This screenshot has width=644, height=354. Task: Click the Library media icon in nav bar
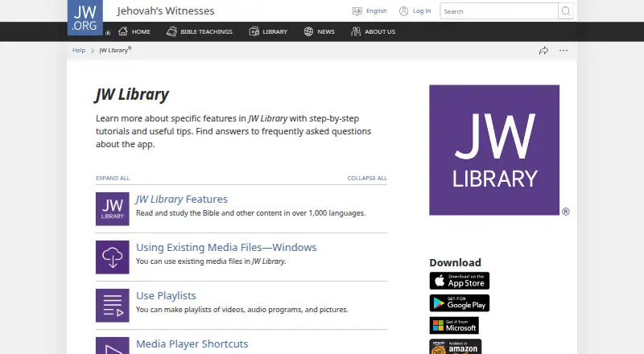click(254, 31)
